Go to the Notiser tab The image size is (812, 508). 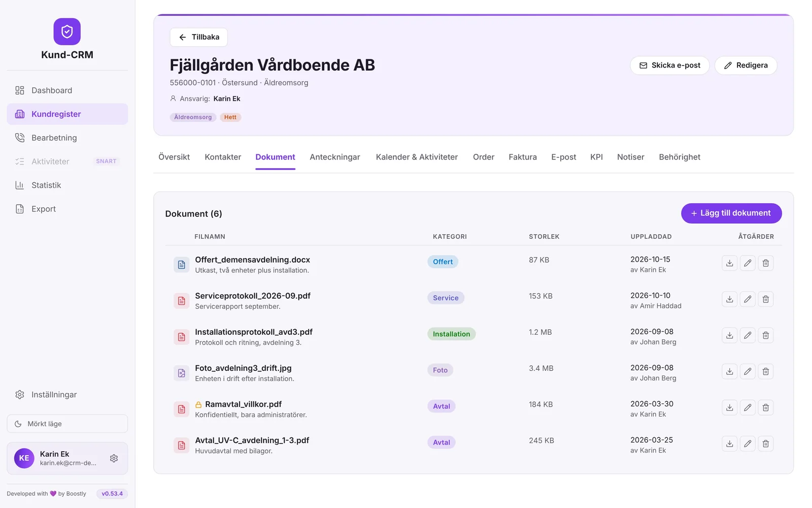click(631, 157)
